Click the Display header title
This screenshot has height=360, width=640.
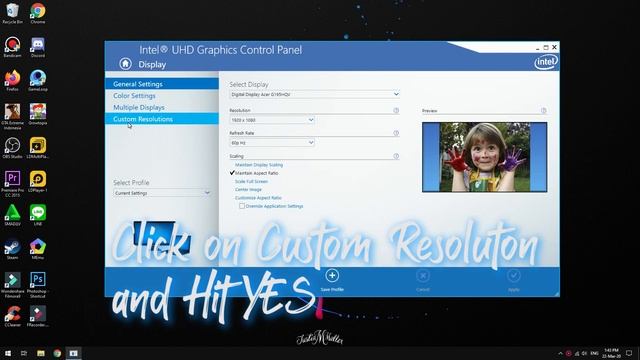(152, 64)
